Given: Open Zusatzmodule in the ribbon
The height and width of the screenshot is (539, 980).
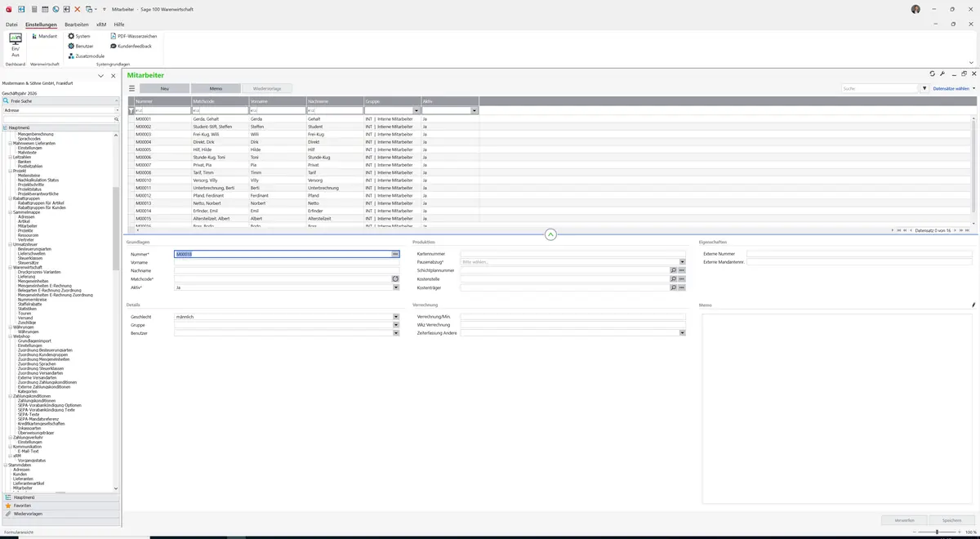Looking at the screenshot, I should (86, 56).
